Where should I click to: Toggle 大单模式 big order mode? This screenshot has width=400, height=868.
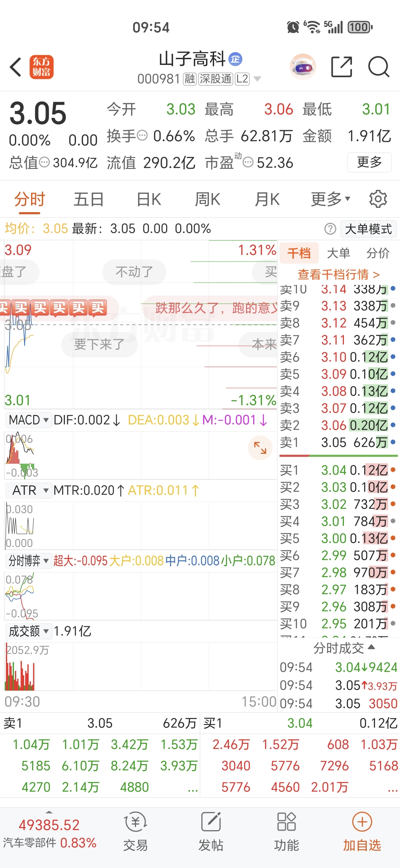pyautogui.click(x=368, y=229)
